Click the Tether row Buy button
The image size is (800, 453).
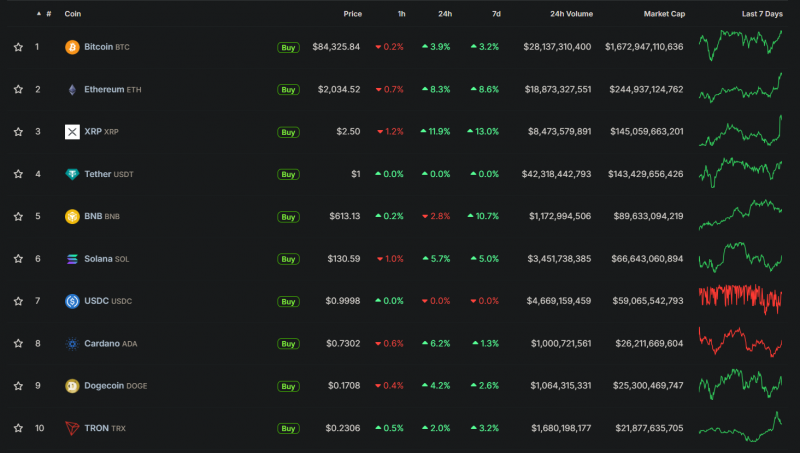pyautogui.click(x=288, y=174)
